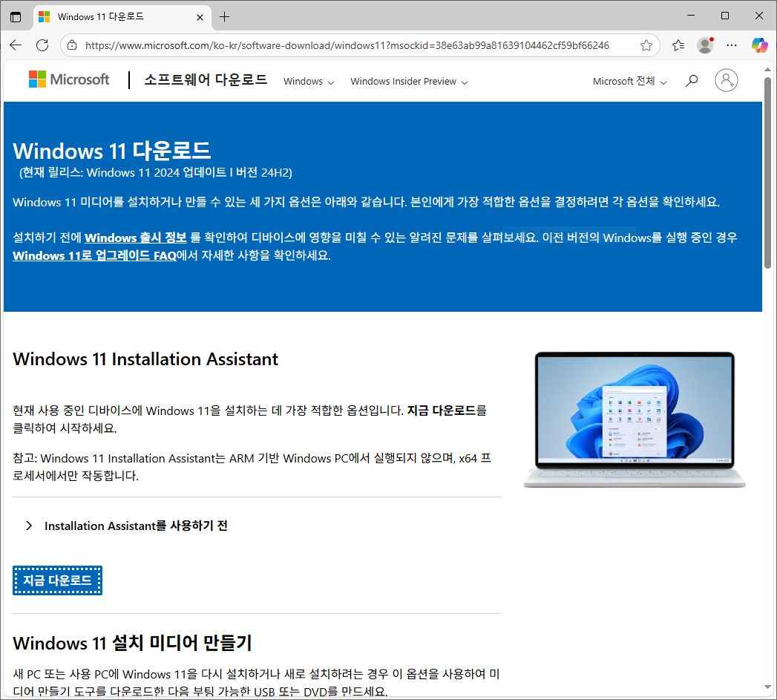
Task: Click the Microsoft logo
Action: [69, 79]
